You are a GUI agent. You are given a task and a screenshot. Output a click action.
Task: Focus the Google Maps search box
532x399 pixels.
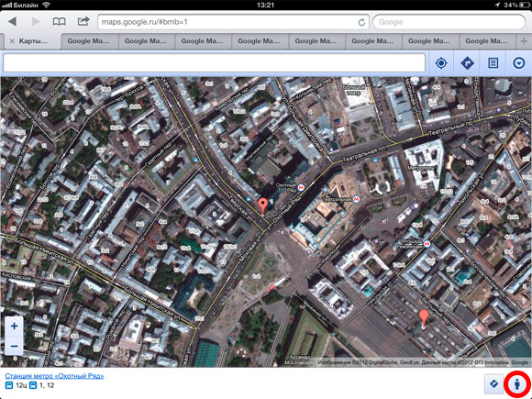pos(214,62)
